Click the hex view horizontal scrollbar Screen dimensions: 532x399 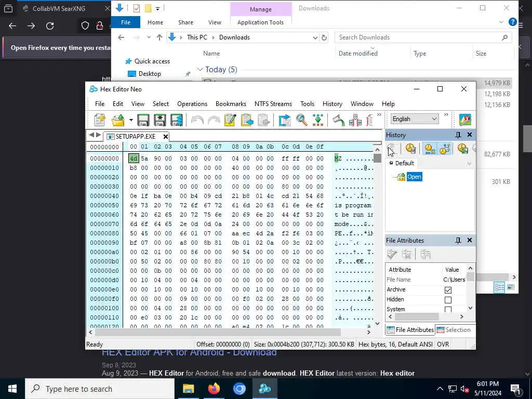point(217,332)
